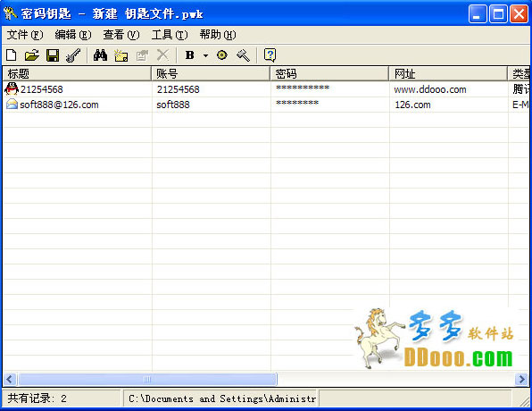The image size is (532, 411).
Task: Sort by the 账号 column header
Action: point(211,73)
